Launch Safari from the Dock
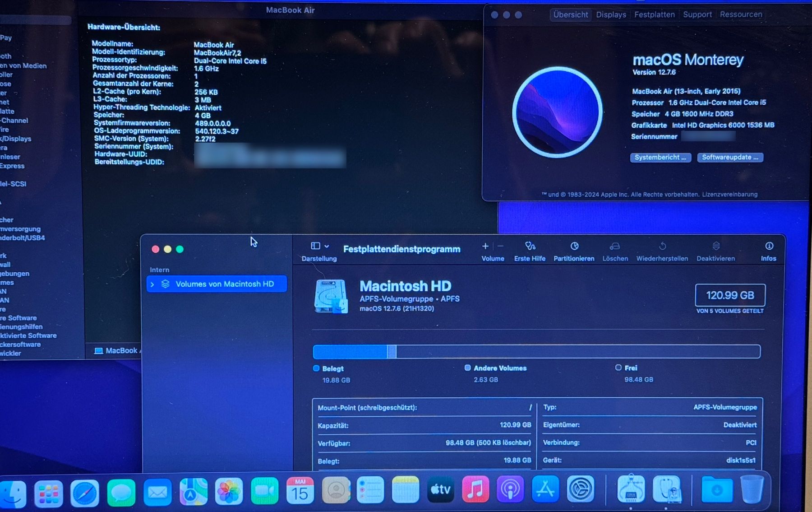This screenshot has height=512, width=812. [x=84, y=493]
